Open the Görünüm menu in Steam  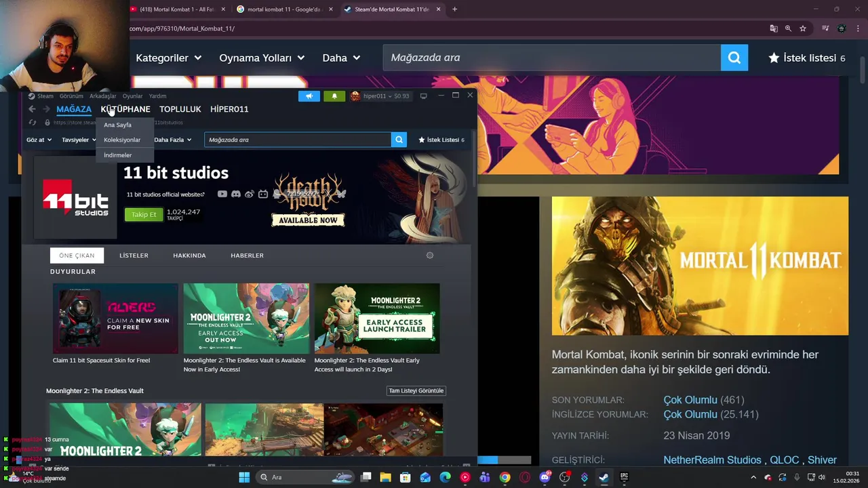pyautogui.click(x=71, y=96)
